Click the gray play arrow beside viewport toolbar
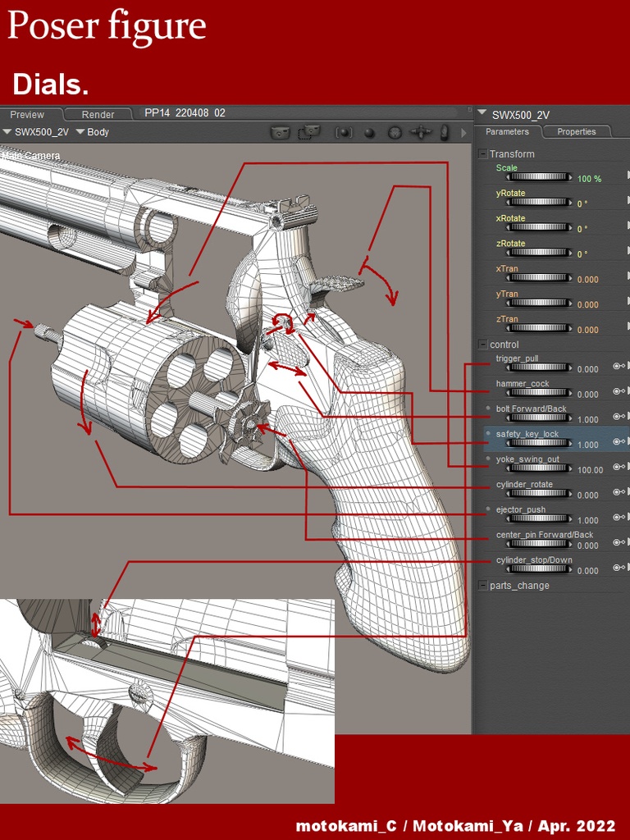Image resolution: width=630 pixels, height=840 pixels. click(464, 132)
